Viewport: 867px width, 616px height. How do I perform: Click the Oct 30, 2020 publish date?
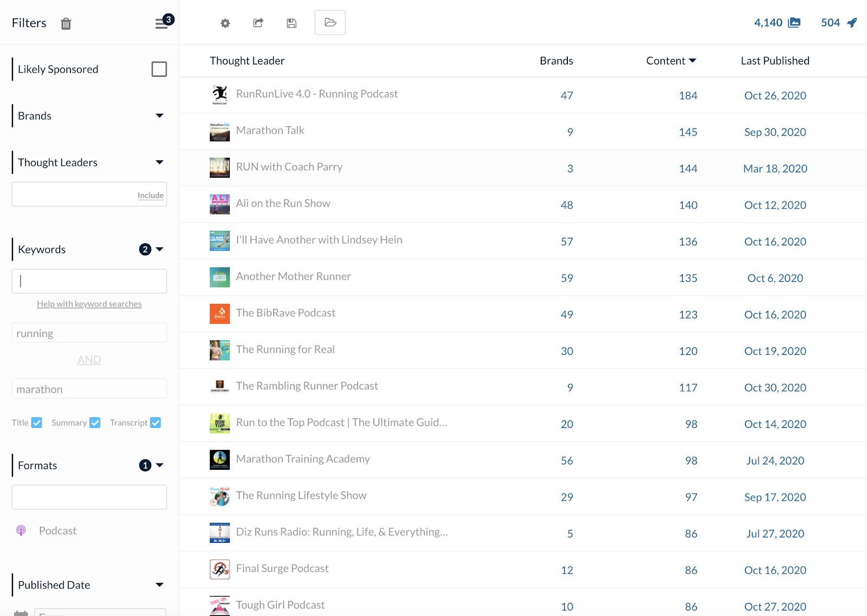[775, 387]
